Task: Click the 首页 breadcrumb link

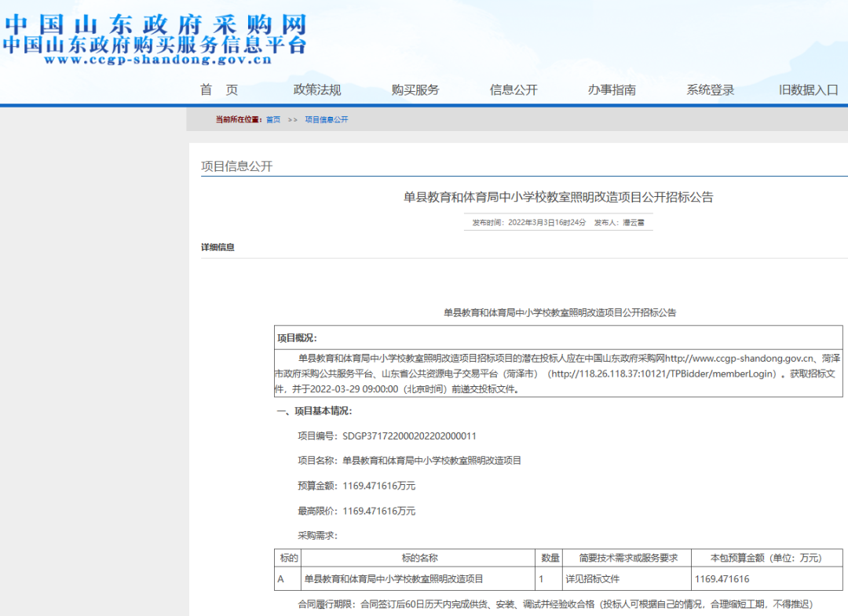Action: click(273, 119)
